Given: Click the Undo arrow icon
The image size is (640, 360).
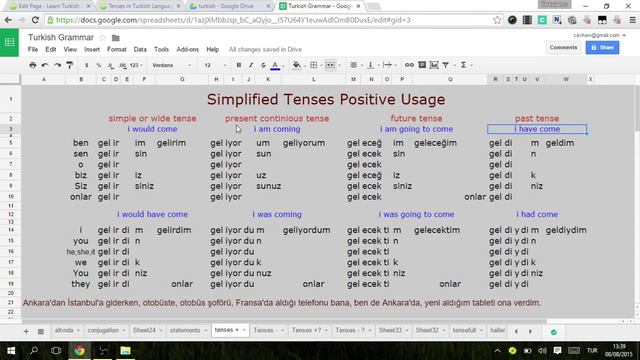Looking at the screenshot, I should tap(45, 65).
